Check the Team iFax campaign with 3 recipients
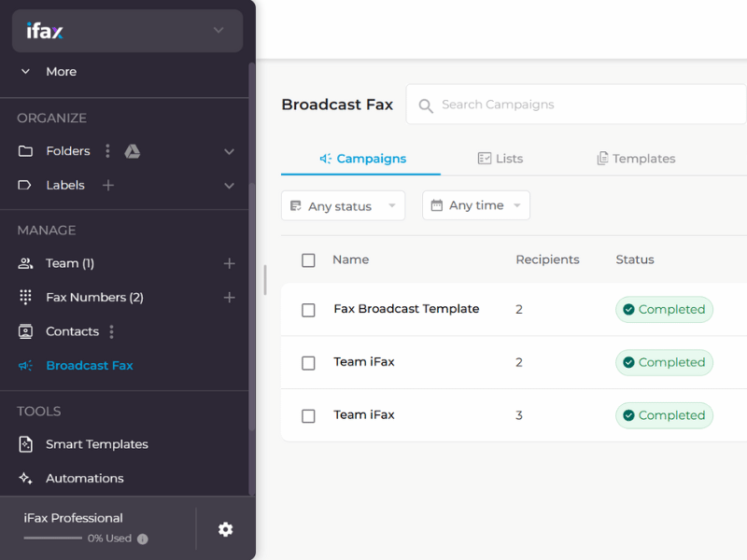This screenshot has height=560, width=747. pyautogui.click(x=308, y=416)
